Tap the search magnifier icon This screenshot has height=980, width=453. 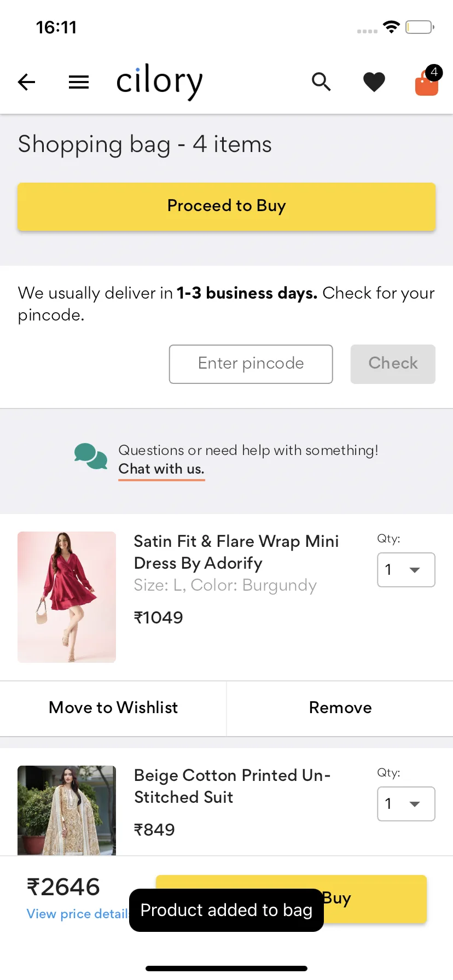coord(321,82)
